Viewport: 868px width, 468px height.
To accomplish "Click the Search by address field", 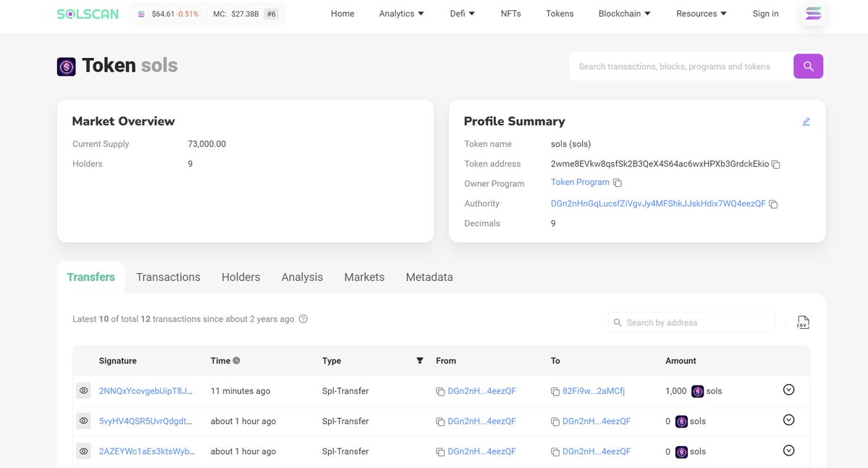I will 695,322.
